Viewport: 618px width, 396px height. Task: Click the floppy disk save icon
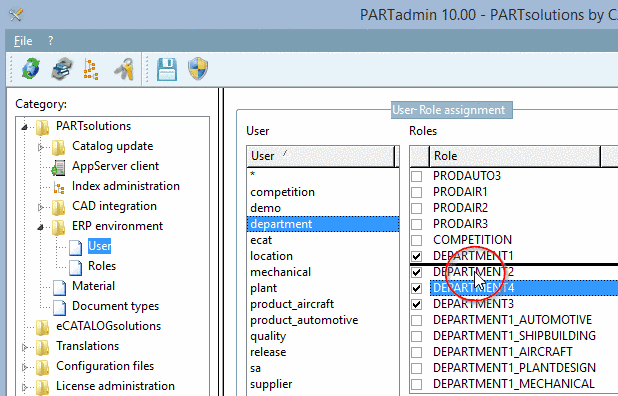pyautogui.click(x=167, y=69)
